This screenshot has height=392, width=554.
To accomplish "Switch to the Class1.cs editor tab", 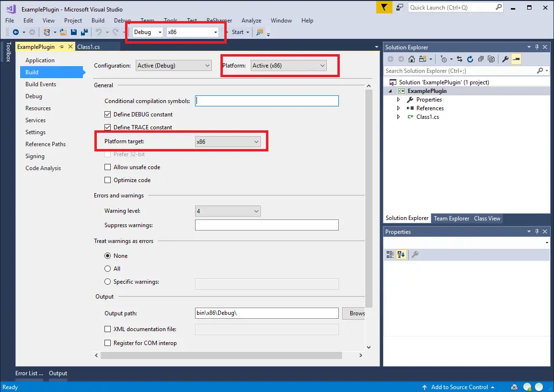I will point(88,46).
